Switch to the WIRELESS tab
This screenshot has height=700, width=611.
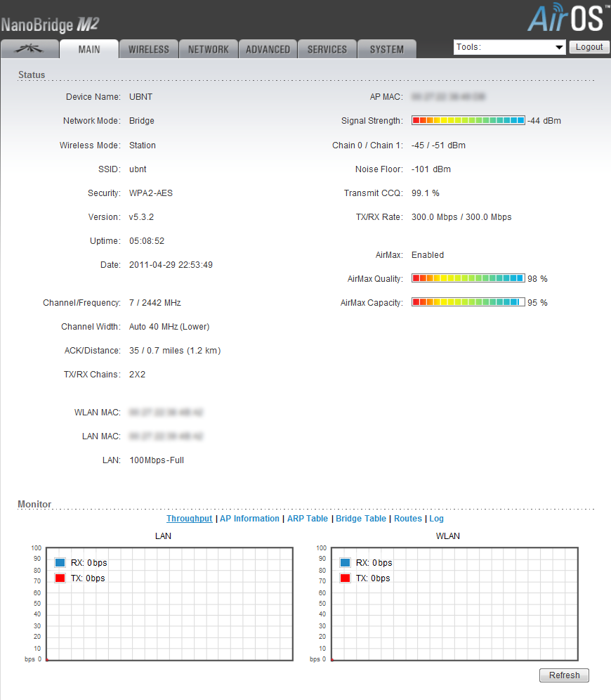coord(148,49)
